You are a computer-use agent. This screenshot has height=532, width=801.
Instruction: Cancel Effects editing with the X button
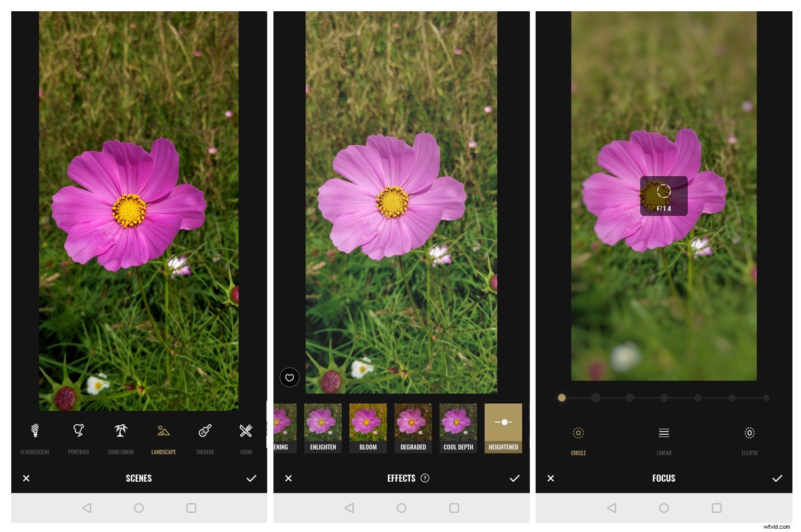pos(288,478)
